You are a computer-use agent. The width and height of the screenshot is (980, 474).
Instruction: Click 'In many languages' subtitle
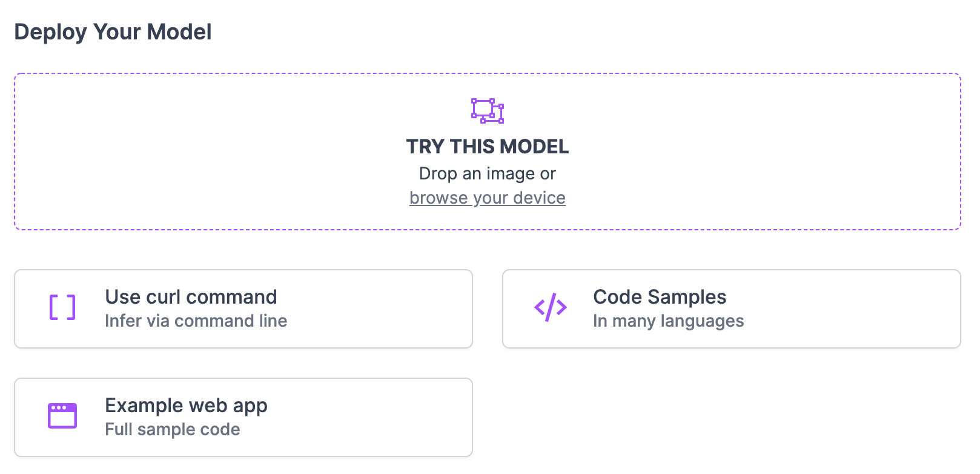(668, 321)
